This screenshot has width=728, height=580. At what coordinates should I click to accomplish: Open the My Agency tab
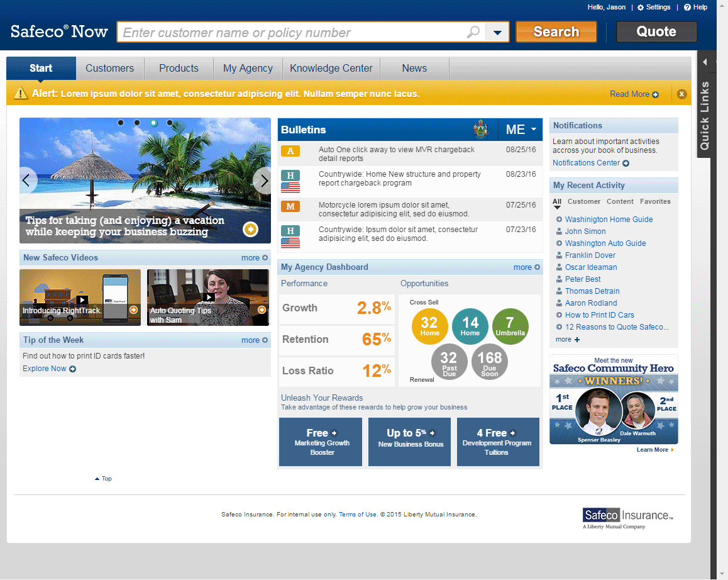pyautogui.click(x=248, y=69)
